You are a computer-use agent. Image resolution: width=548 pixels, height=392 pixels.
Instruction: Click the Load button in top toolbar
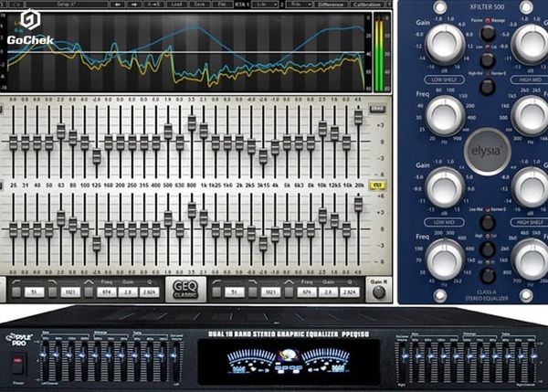[176, 5]
